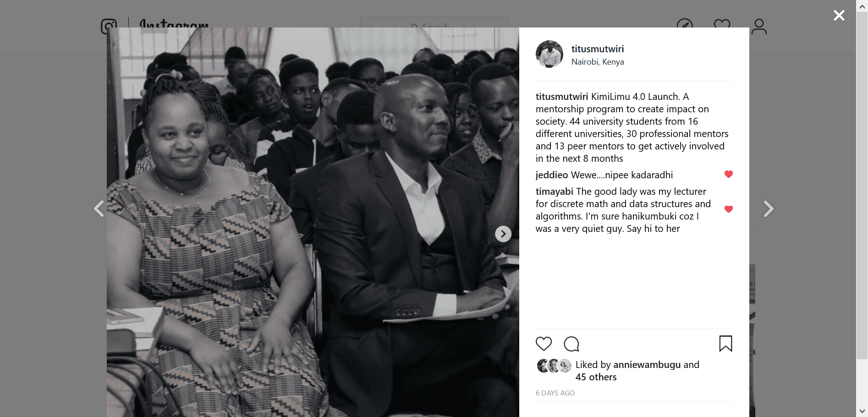The image size is (868, 417).
Task: Go to the next post arrow
Action: [x=769, y=209]
